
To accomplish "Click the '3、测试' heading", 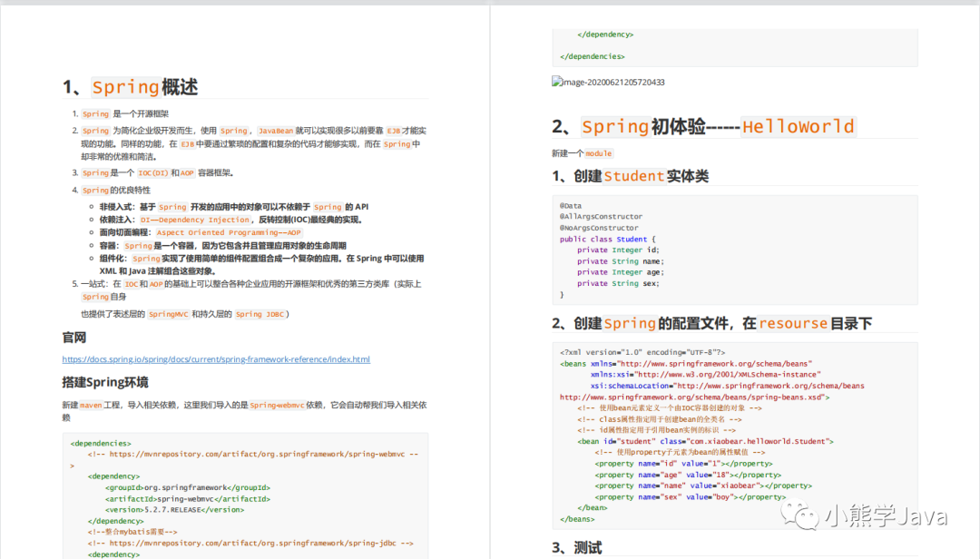I will [x=577, y=548].
